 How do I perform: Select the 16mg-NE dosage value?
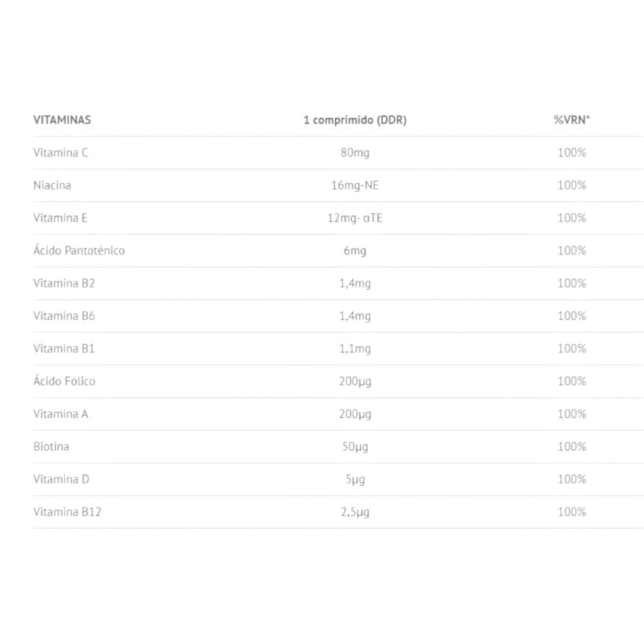click(x=355, y=185)
